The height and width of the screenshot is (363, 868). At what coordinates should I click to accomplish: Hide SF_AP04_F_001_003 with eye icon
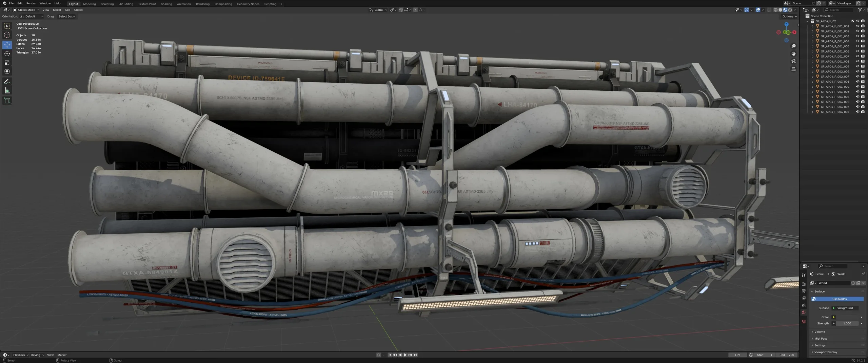(x=857, y=36)
